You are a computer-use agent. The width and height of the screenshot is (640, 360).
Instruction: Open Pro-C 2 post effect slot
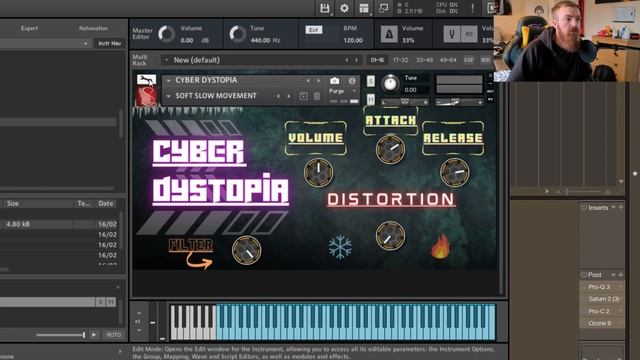coord(601,311)
